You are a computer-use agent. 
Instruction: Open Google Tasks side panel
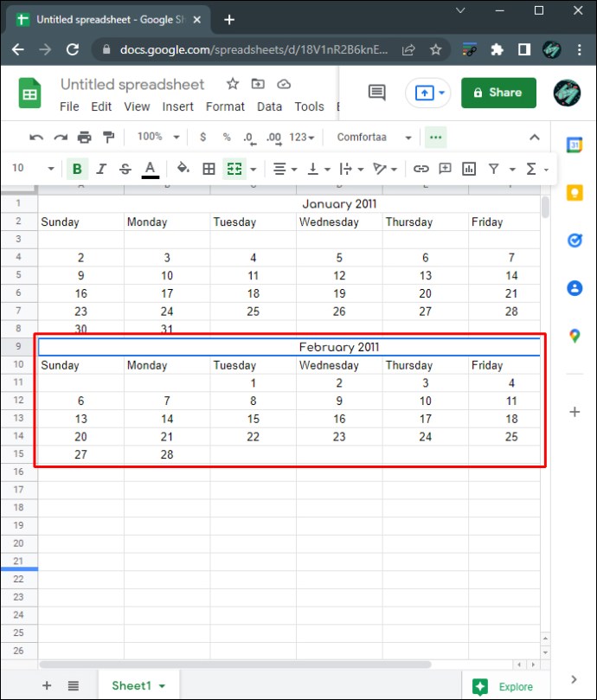coord(575,241)
